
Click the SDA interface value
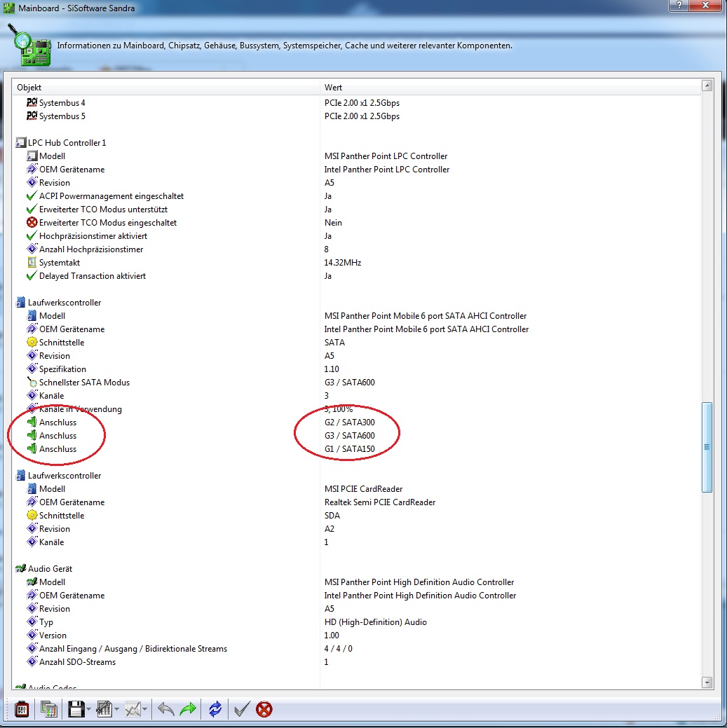pyautogui.click(x=332, y=516)
